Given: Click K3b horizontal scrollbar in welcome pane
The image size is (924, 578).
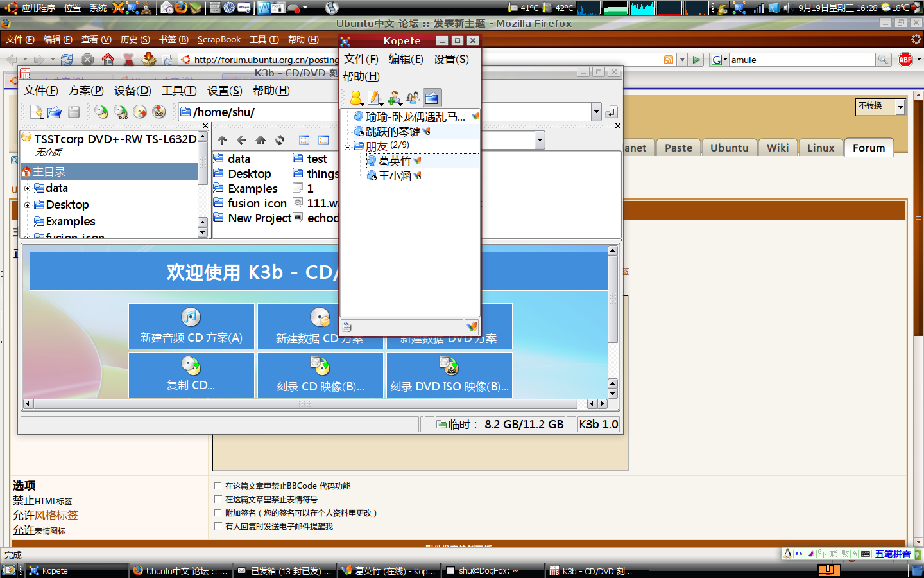Looking at the screenshot, I should [x=305, y=404].
